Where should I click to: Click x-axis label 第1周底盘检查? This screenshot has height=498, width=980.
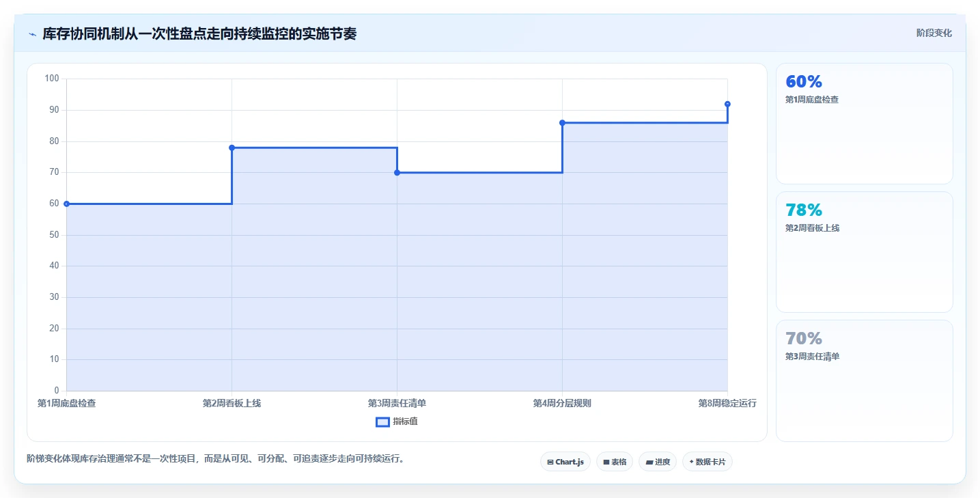(66, 403)
